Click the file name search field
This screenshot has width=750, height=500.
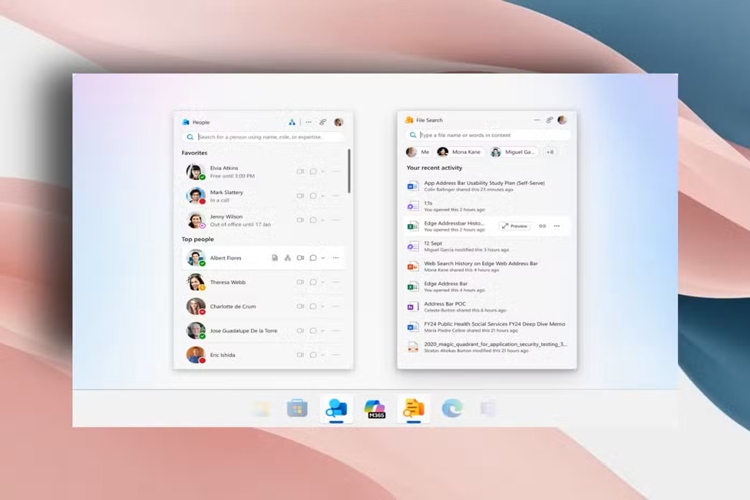coord(488,135)
